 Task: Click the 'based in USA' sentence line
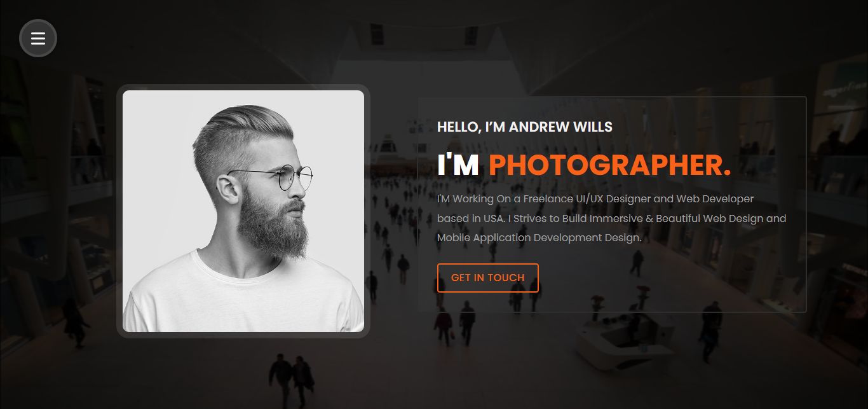pyautogui.click(x=611, y=218)
